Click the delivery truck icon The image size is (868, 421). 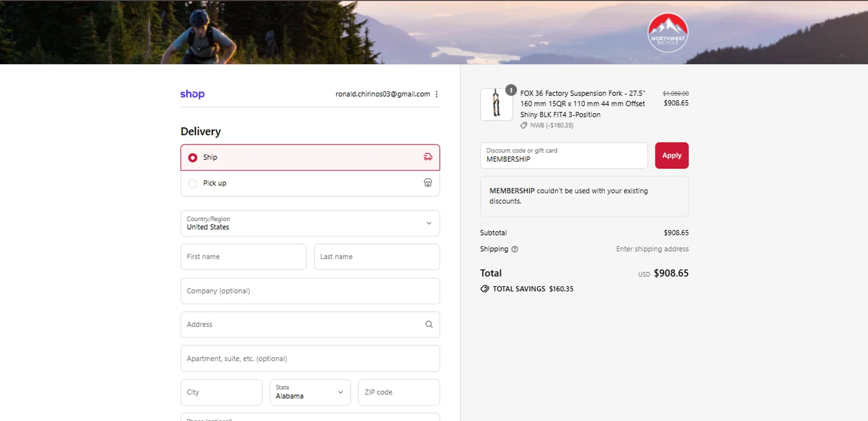coord(428,157)
